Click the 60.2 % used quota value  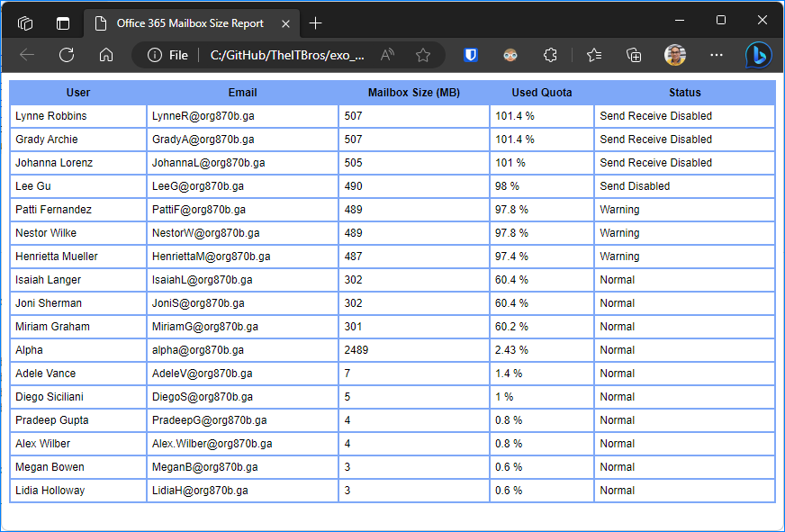pyautogui.click(x=511, y=327)
